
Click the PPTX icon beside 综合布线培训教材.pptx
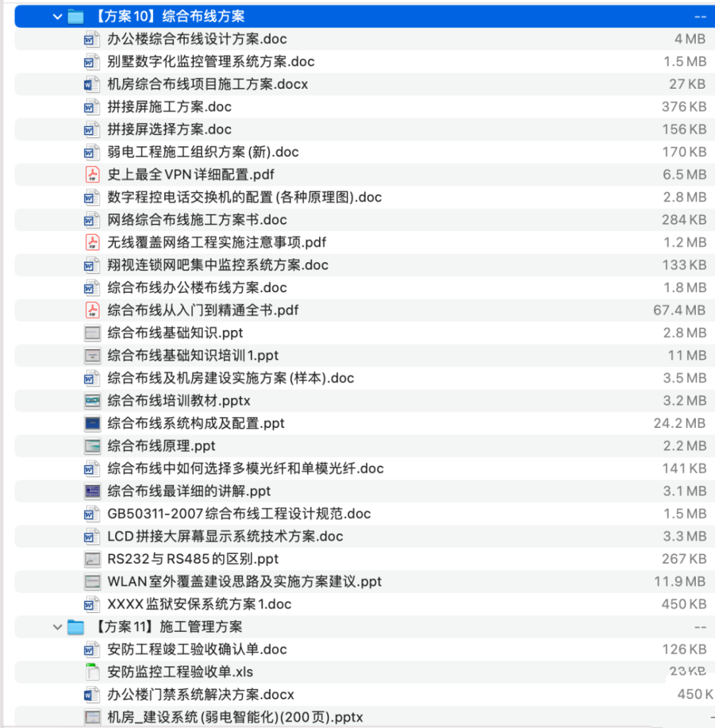tap(92, 400)
